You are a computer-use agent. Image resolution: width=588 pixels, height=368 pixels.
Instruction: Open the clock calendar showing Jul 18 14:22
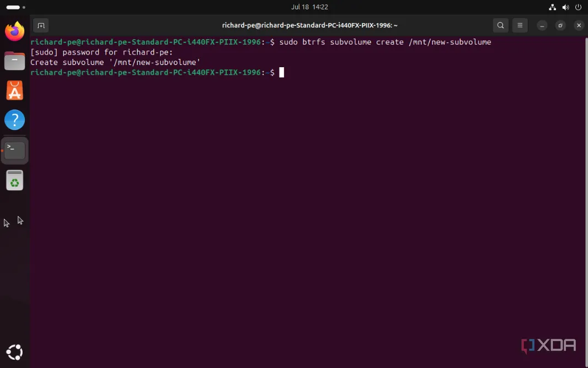[x=309, y=7]
